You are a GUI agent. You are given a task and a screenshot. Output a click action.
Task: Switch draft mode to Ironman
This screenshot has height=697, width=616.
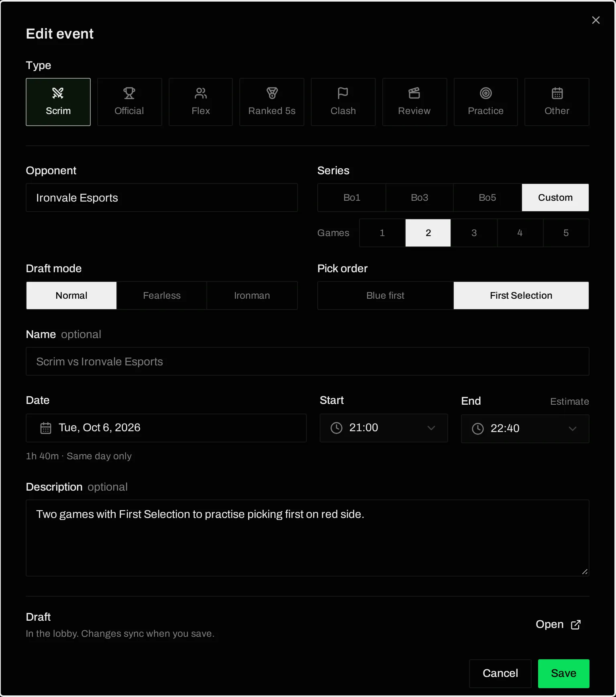coord(252,296)
